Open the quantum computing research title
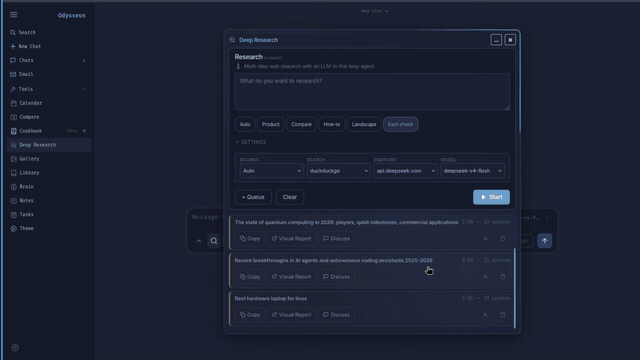The height and width of the screenshot is (360, 640). (x=346, y=222)
